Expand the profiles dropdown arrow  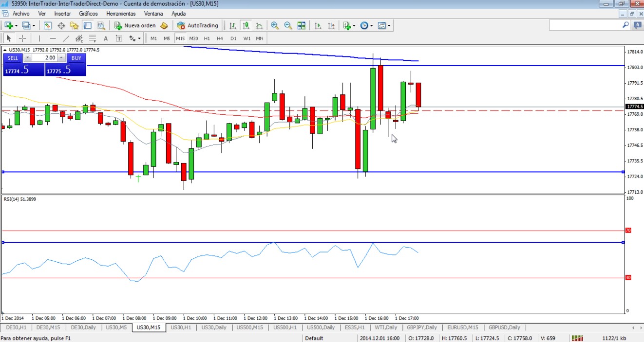point(34,26)
